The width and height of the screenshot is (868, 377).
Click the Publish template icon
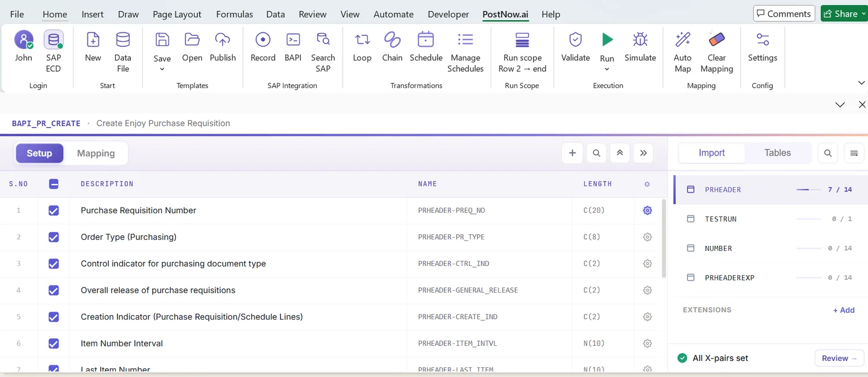tap(223, 40)
